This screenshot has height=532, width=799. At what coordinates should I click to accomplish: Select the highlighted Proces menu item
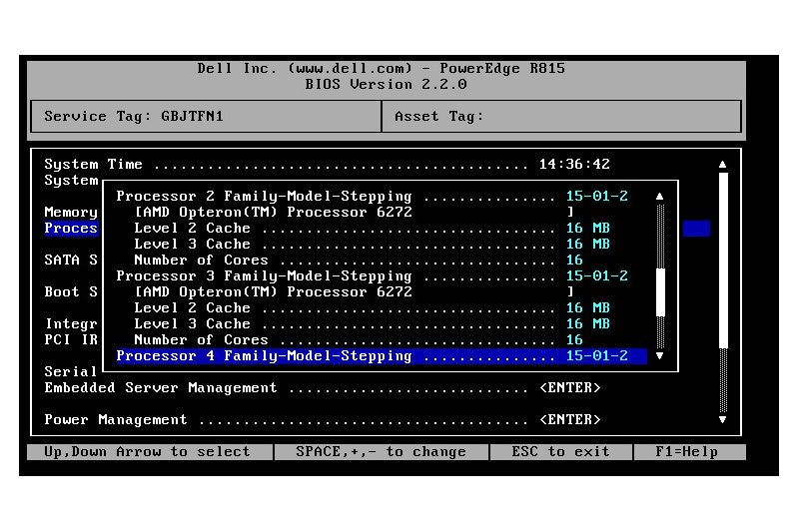pos(70,229)
